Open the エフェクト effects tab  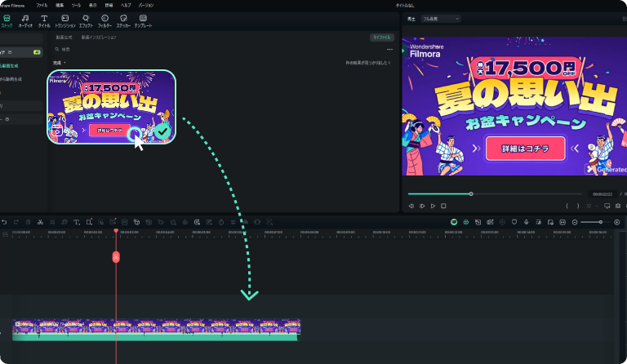click(x=86, y=20)
